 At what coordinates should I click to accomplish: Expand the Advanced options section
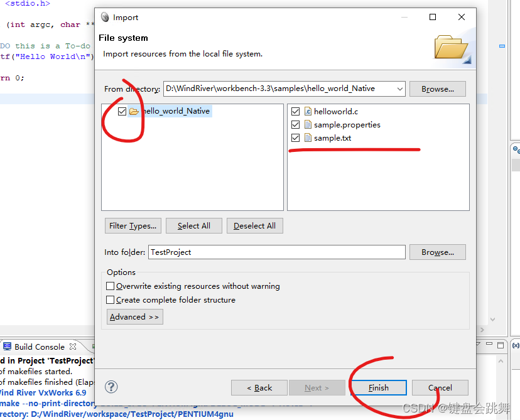(134, 316)
